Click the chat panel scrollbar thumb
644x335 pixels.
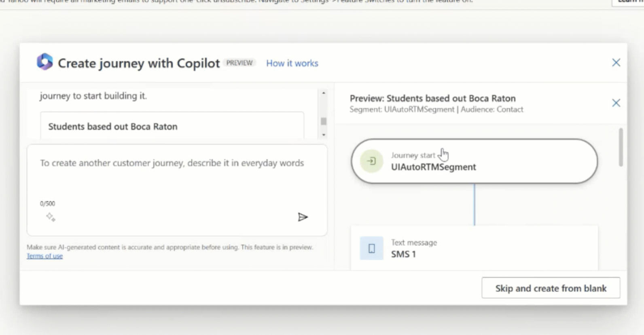pos(323,121)
